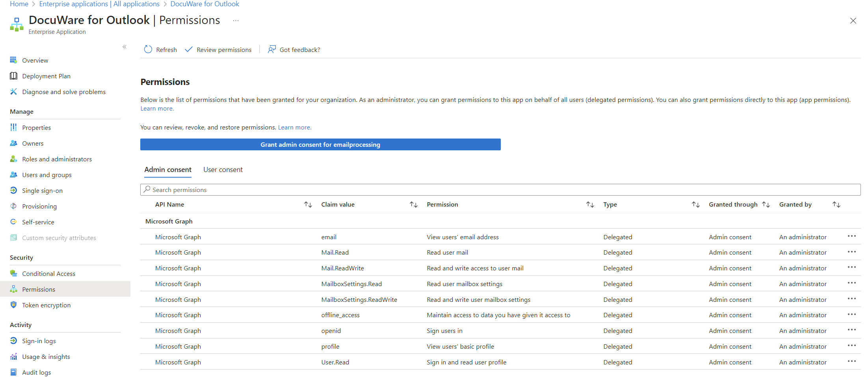This screenshot has height=377, width=868.
Task: Click the Review permissions checkmark icon
Action: coord(189,49)
